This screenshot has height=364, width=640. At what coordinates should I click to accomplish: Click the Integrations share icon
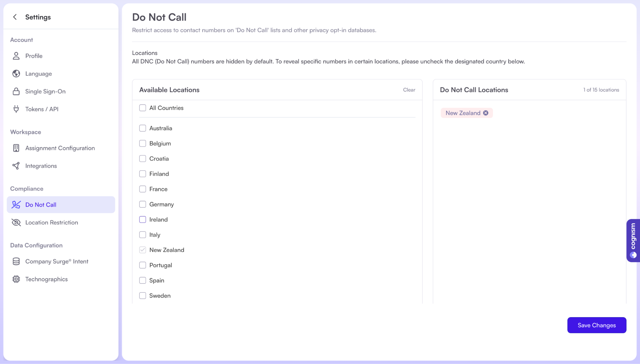coord(16,166)
